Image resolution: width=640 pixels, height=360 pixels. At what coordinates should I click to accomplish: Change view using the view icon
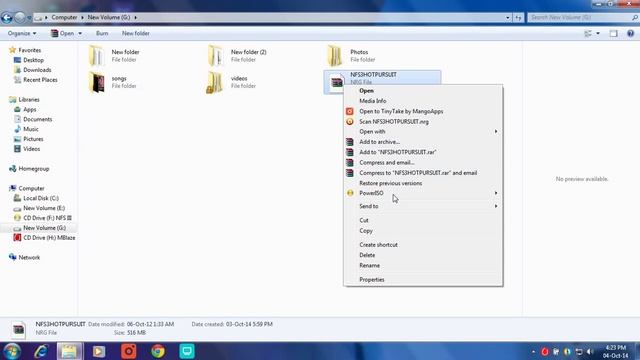(588, 33)
